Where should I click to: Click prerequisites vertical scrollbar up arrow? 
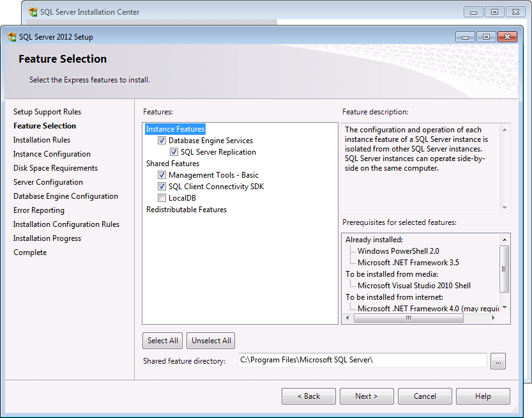[505, 240]
